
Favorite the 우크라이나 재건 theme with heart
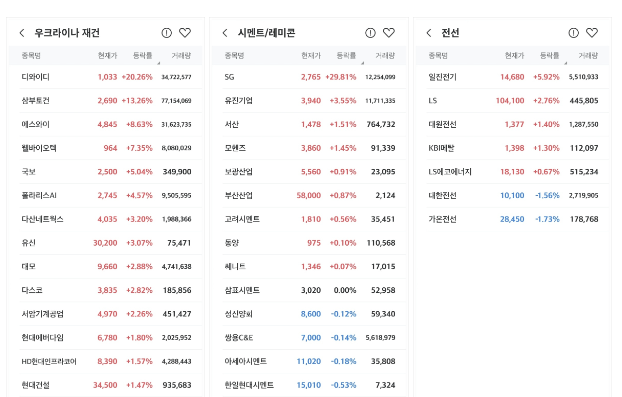coord(185,33)
